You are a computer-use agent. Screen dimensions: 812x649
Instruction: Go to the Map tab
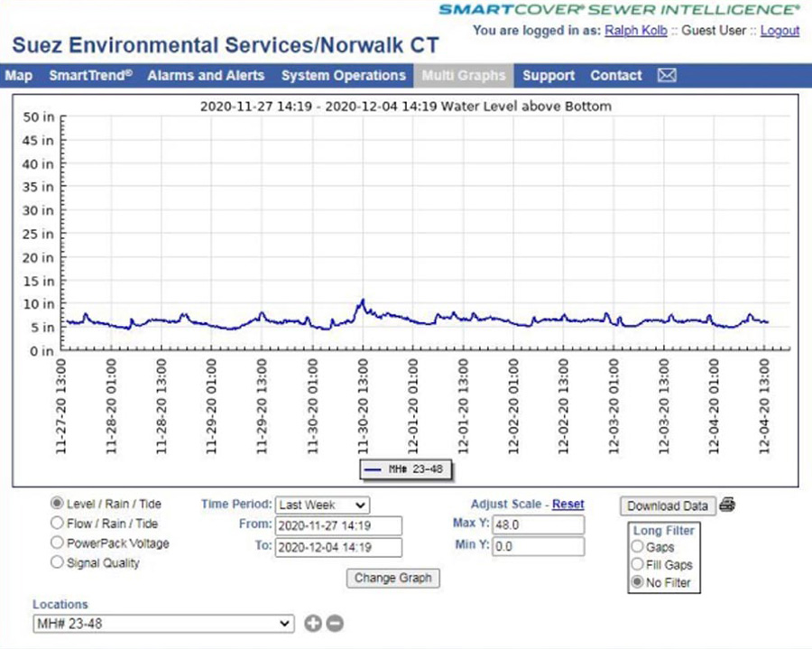(19, 76)
